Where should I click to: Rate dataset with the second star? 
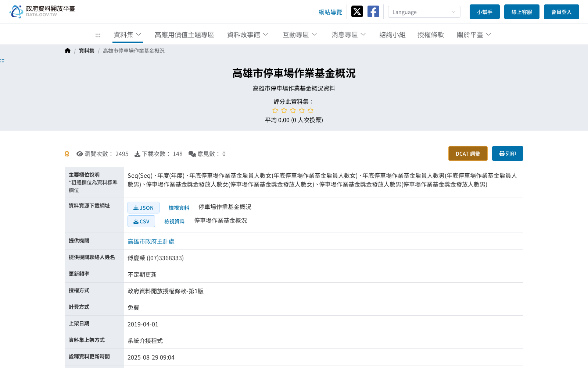284,110
